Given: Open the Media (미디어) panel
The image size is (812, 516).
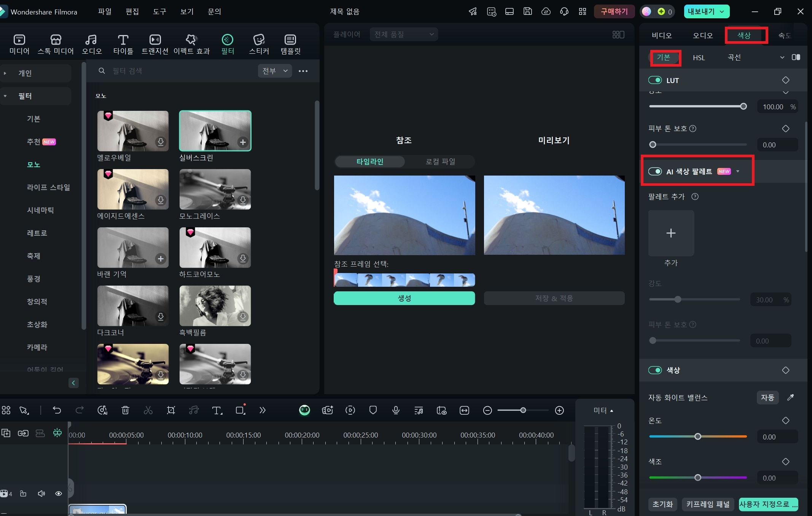Looking at the screenshot, I should pos(19,44).
